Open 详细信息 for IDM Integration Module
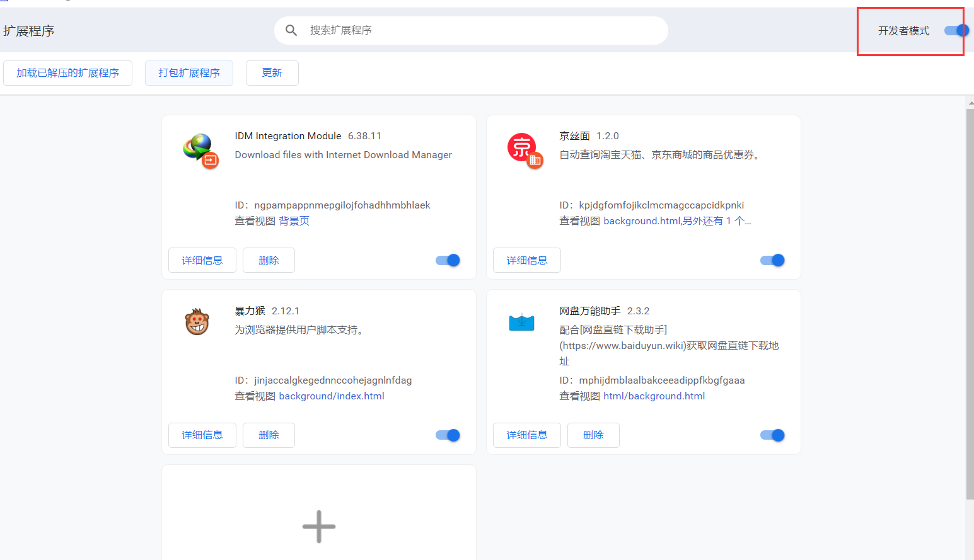This screenshot has width=974, height=560. click(202, 260)
